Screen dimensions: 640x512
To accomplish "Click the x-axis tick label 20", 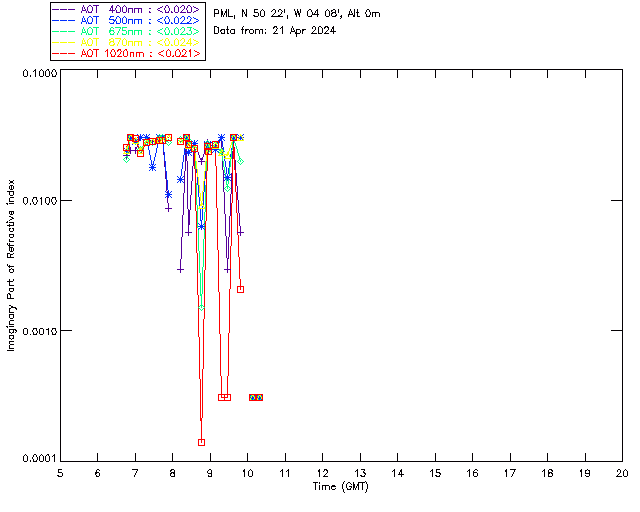I will (622, 473).
